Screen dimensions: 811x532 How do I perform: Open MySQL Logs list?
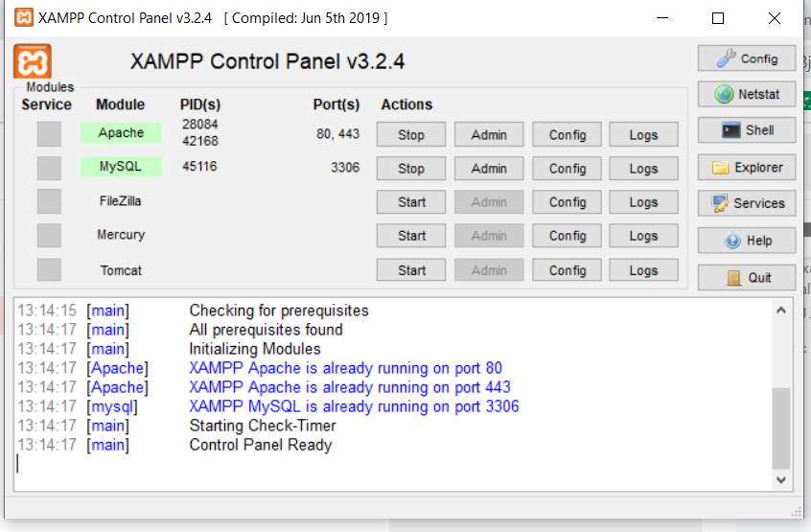(x=643, y=168)
